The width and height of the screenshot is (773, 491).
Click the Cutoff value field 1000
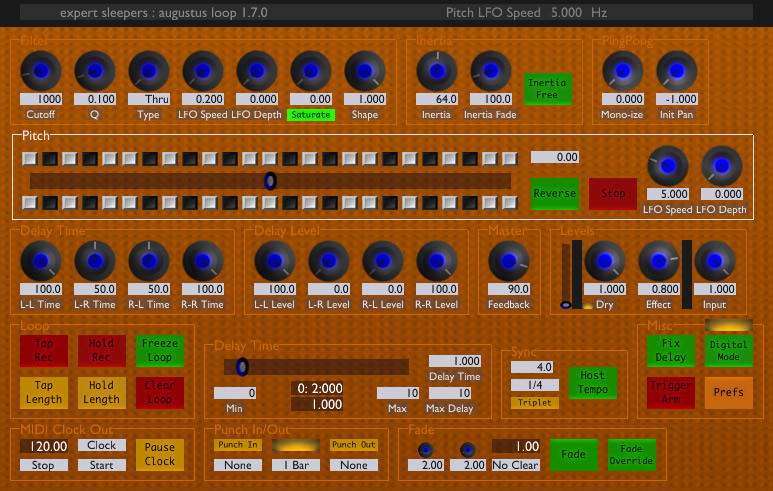[x=41, y=99]
